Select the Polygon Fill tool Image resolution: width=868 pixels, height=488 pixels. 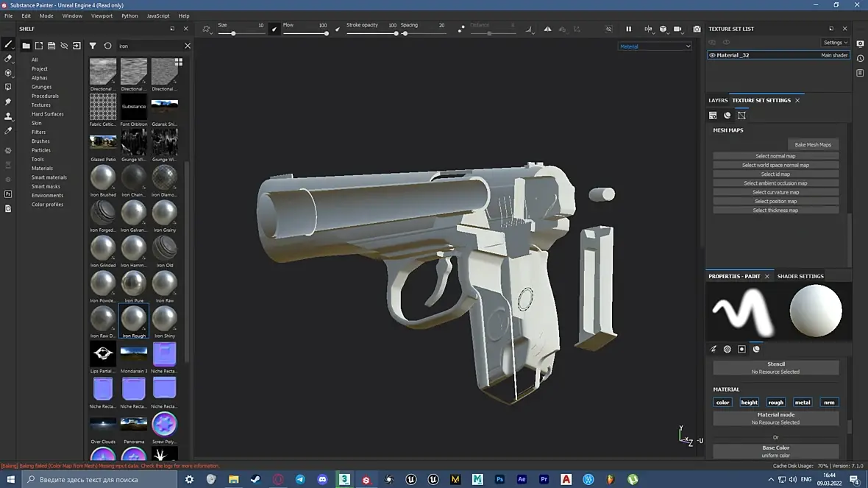(8, 87)
